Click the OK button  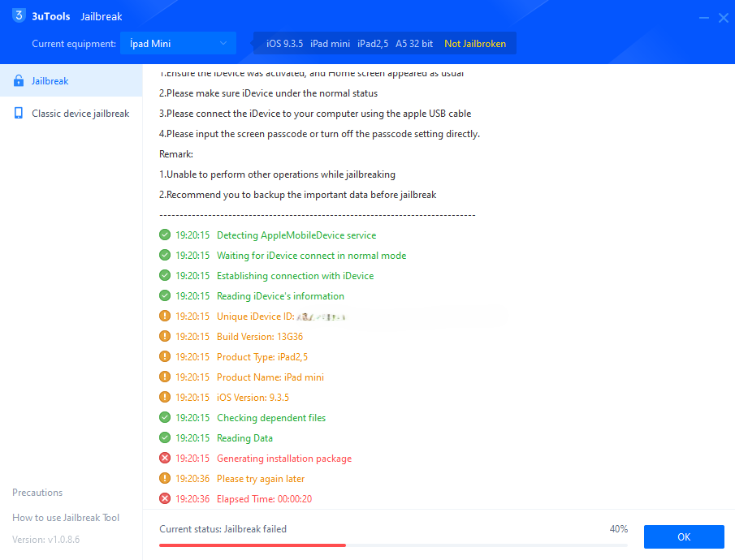(x=684, y=536)
